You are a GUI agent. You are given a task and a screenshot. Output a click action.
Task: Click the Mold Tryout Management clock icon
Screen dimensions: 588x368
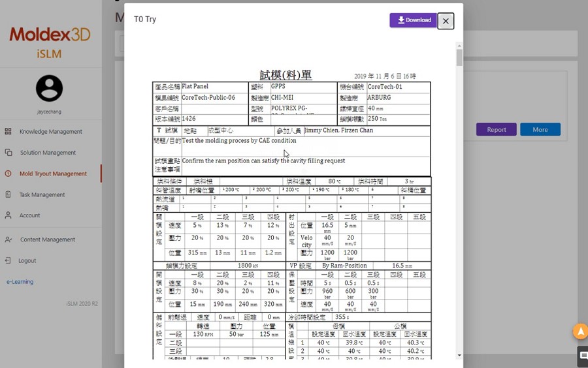pyautogui.click(x=8, y=174)
